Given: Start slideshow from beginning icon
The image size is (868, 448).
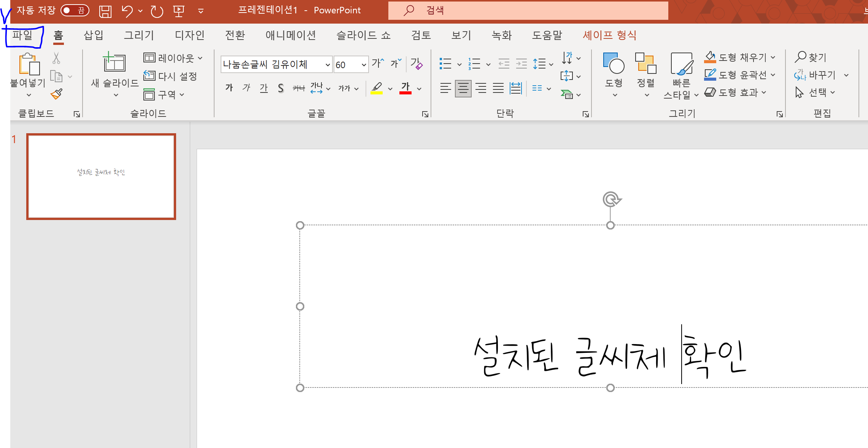Looking at the screenshot, I should click(x=179, y=11).
